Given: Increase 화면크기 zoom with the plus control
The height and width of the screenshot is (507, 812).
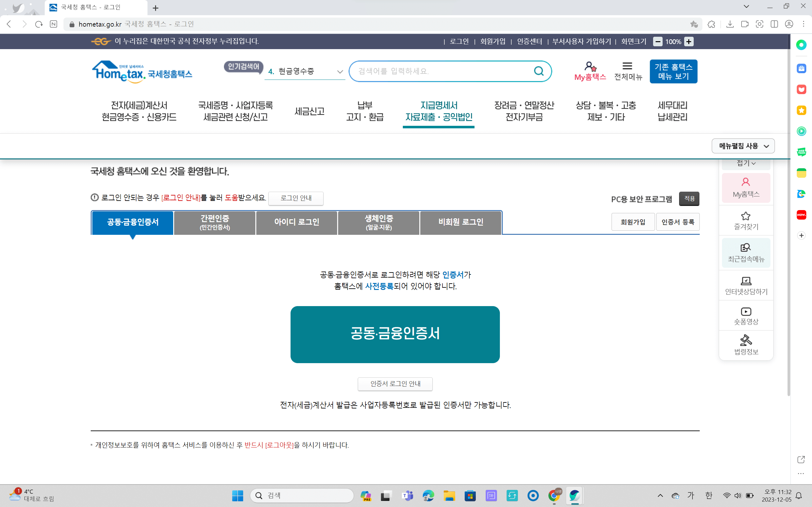Looking at the screenshot, I should (x=689, y=41).
